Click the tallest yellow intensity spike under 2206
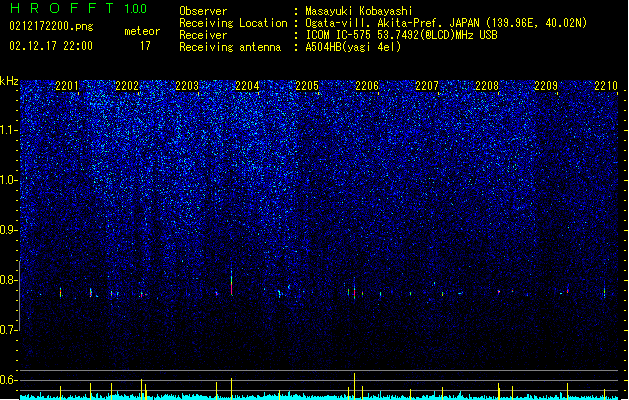Screen dimensions: 629x400 (x=354, y=386)
